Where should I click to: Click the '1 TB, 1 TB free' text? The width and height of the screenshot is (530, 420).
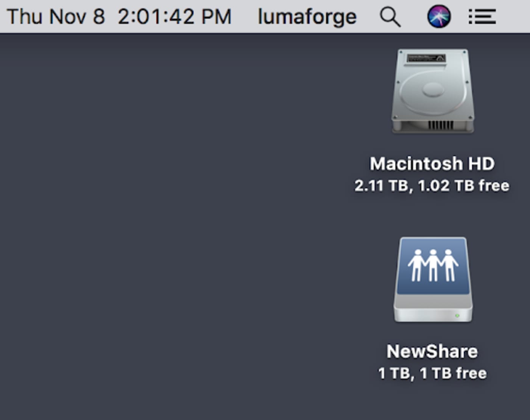tap(432, 373)
